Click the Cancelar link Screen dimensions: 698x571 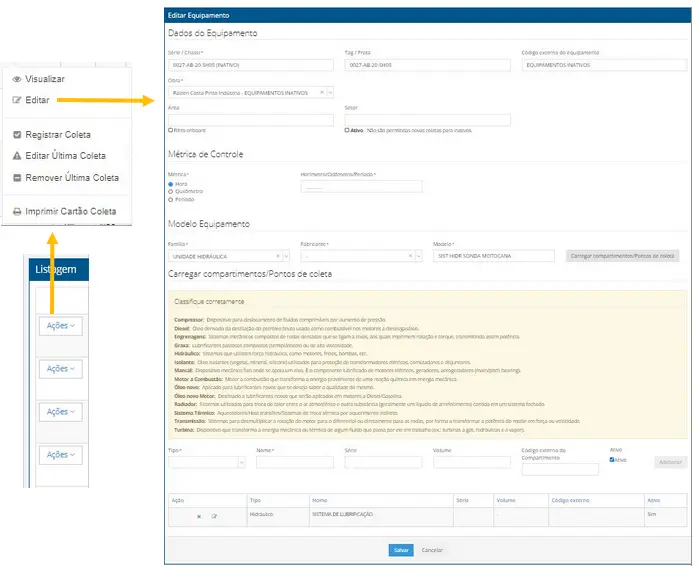432,551
